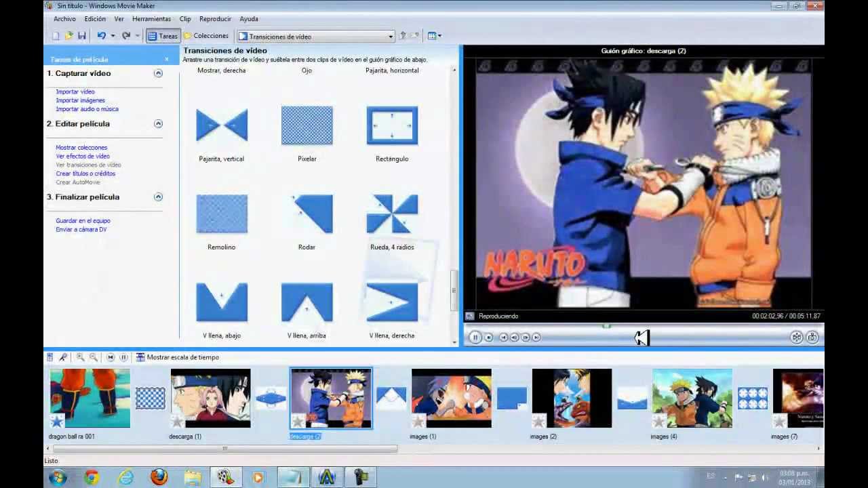Click the Narrate timeline microphone icon
The height and width of the screenshot is (488, 868).
pos(63,357)
